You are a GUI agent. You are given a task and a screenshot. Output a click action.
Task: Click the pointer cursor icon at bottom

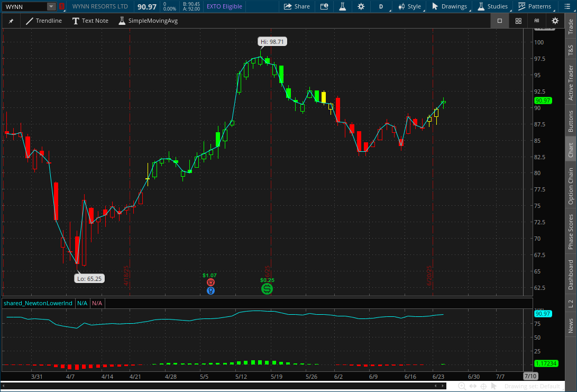pyautogui.click(x=494, y=386)
